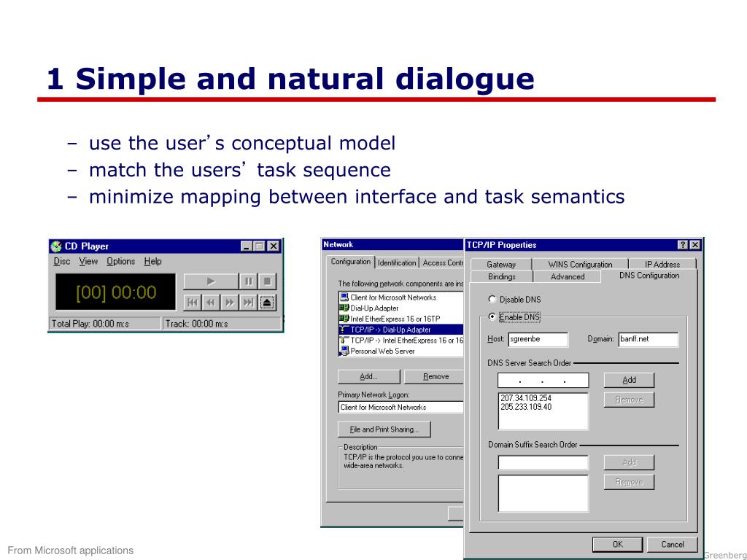The image size is (747, 560).
Task: Select Disable DNS radio button
Action: click(x=492, y=299)
